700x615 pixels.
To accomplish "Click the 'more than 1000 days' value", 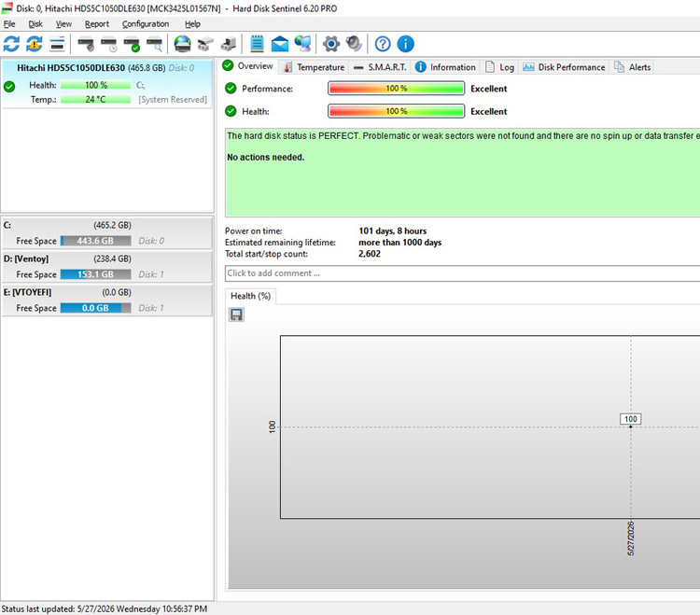I will 400,243.
